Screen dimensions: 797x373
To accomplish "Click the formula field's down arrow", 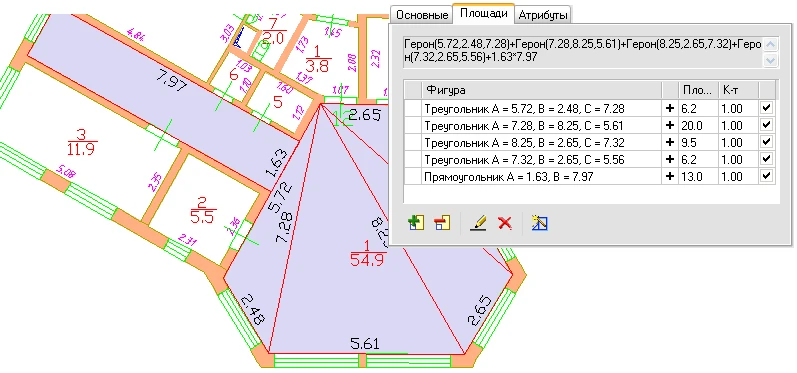I will (771, 60).
